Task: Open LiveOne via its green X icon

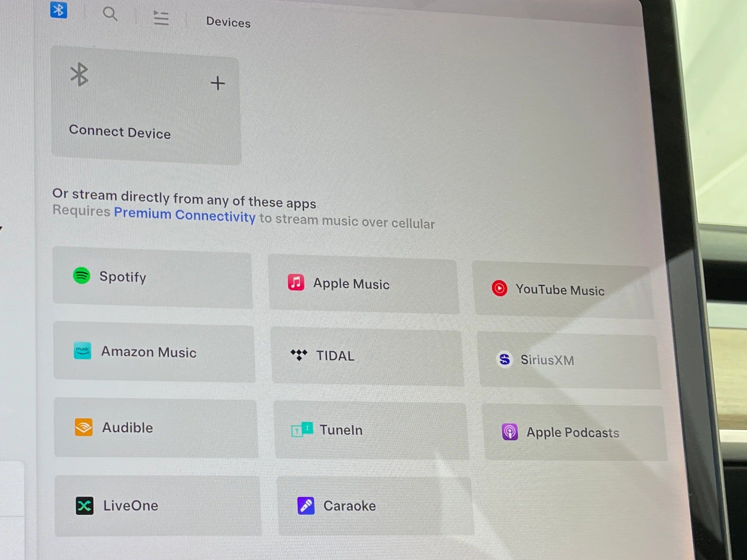Action: coord(84,506)
